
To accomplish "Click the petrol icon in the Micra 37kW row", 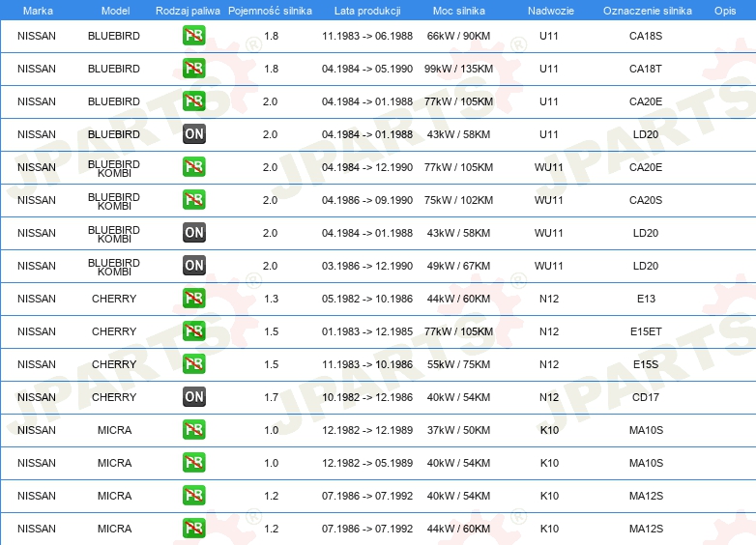I will 193,429.
